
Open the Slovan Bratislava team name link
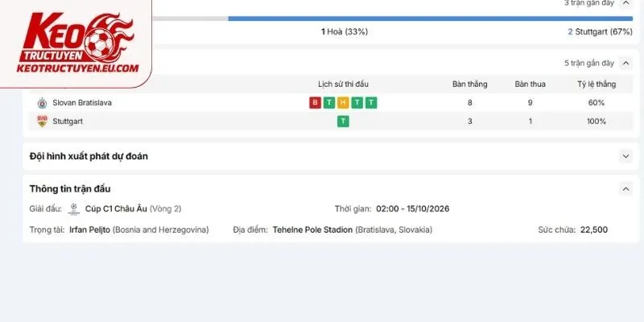click(82, 103)
